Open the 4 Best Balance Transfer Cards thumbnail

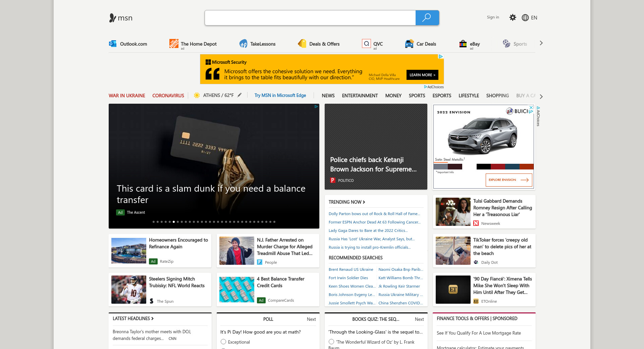pos(237,290)
